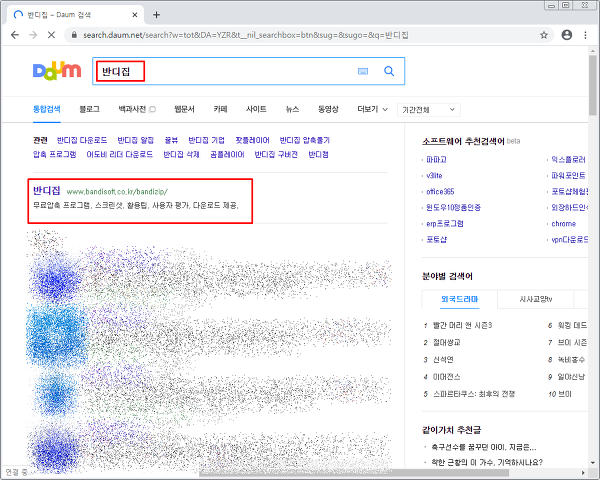Click the Chrome address bar URL

(246, 35)
